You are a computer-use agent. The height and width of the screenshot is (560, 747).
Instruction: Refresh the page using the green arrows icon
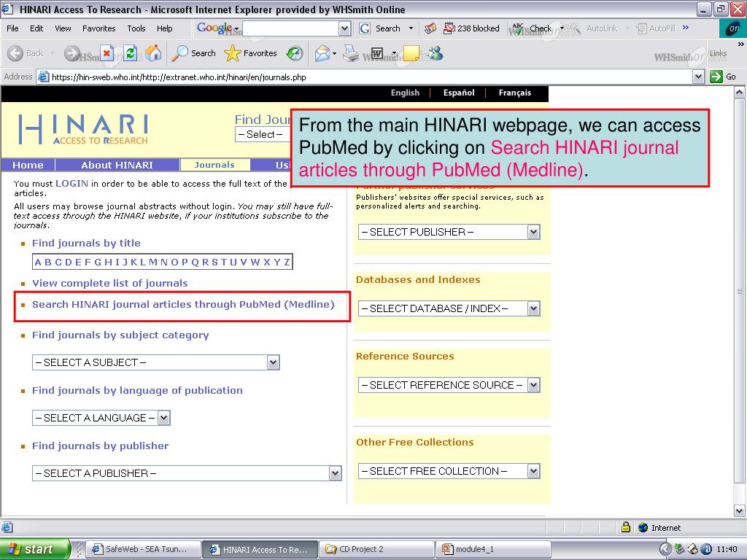point(131,53)
